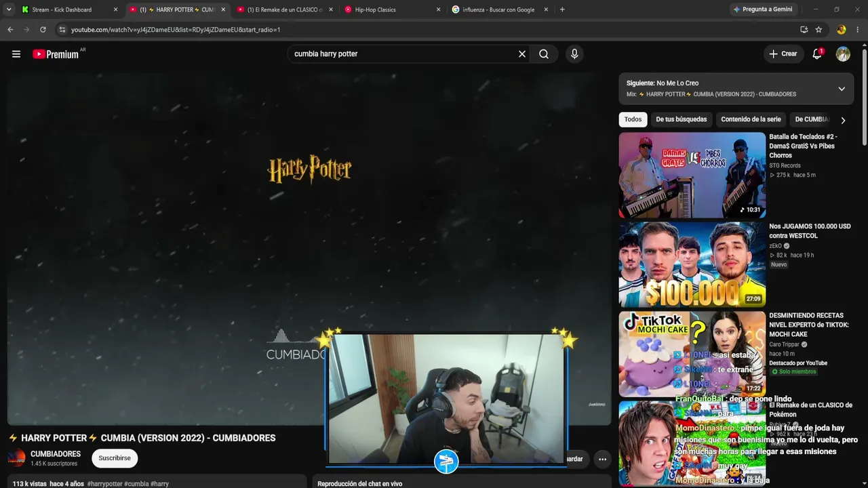Image resolution: width=868 pixels, height=488 pixels.
Task: Click the $100.000 WESTCOL video thumbnail
Action: tap(692, 264)
